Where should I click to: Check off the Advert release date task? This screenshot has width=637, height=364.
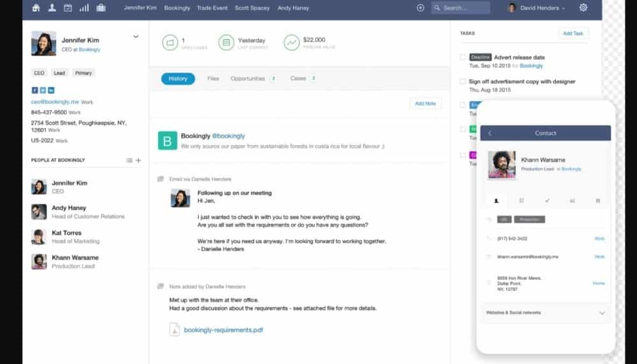pos(463,57)
